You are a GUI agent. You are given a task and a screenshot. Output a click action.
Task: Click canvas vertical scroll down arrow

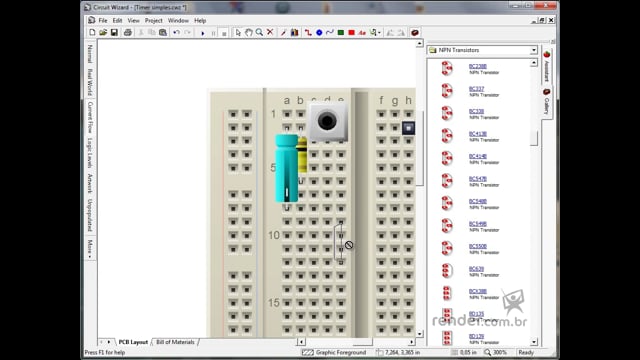(420, 334)
